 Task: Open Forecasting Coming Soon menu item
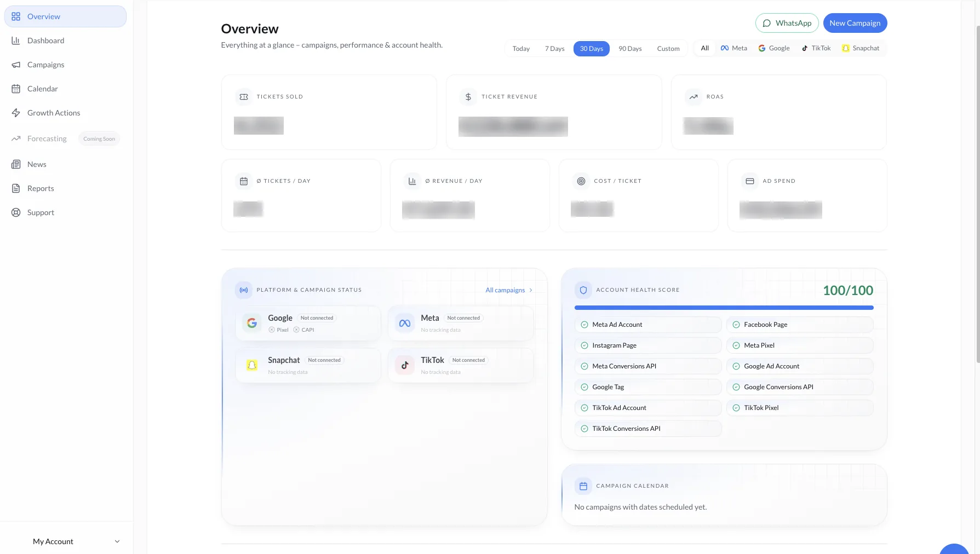tap(65, 139)
